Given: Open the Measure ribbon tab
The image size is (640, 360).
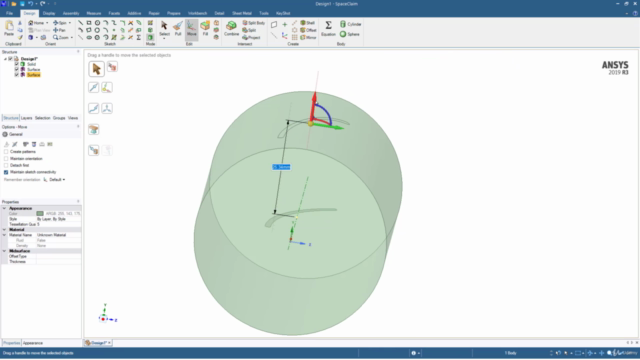Looking at the screenshot, I should click(93, 13).
